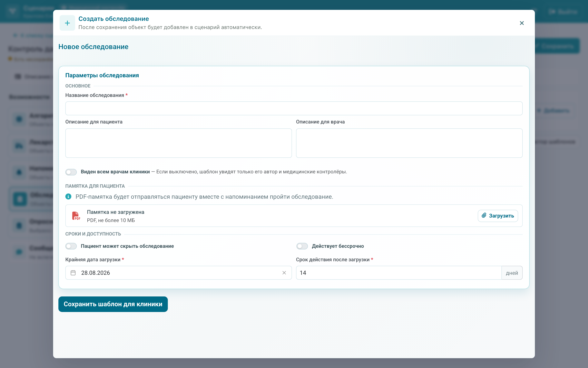Enable Пациент может скрыть обследование switch
Image resolution: width=588 pixels, height=368 pixels.
[71, 246]
